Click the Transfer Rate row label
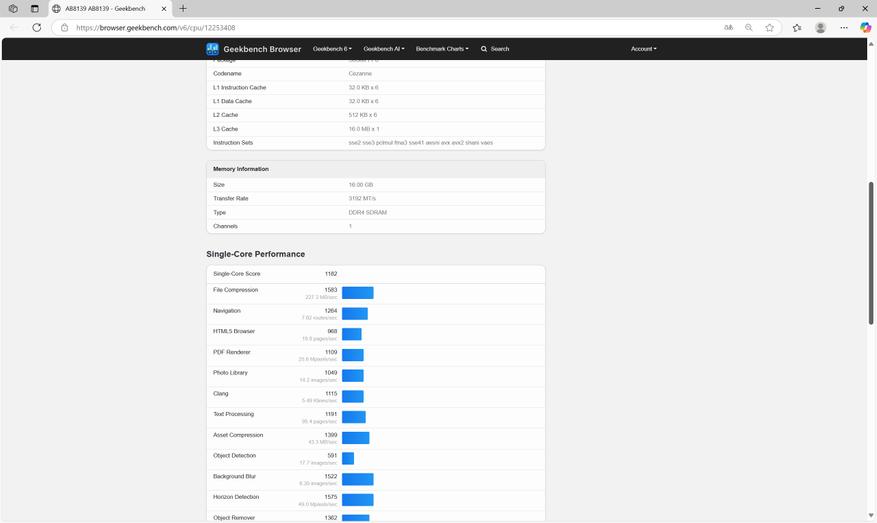Image resolution: width=877 pixels, height=523 pixels. click(x=230, y=199)
